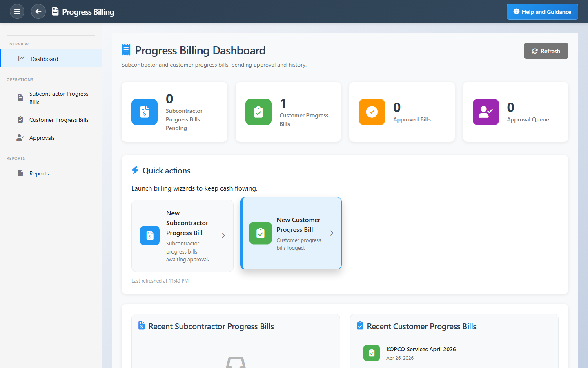The image size is (588, 368).
Task: Click the Refresh button
Action: [x=546, y=51]
